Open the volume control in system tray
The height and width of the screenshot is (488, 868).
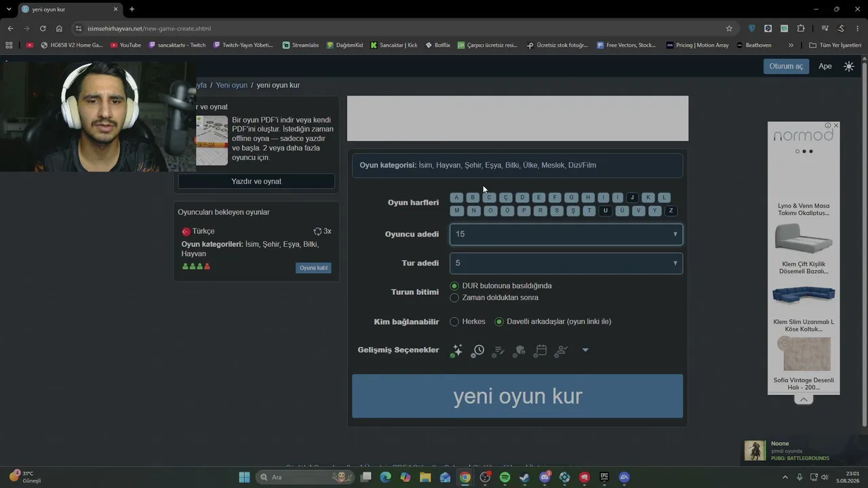coord(825,477)
